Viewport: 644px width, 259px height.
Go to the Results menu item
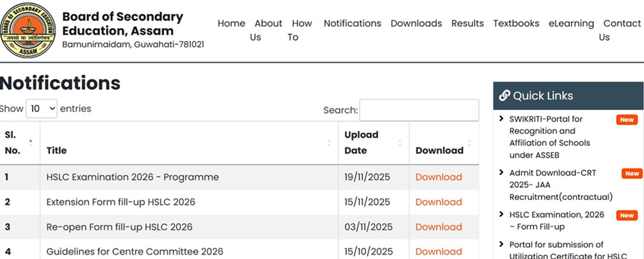tap(467, 23)
